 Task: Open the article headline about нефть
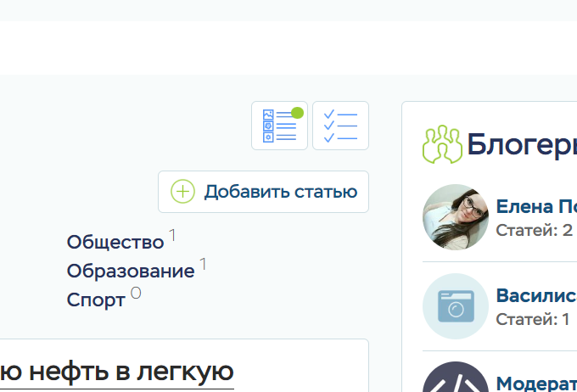pos(117,372)
